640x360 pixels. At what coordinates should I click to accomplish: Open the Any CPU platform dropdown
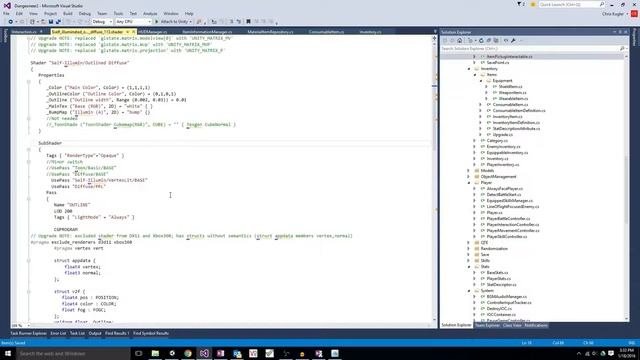[133, 22]
